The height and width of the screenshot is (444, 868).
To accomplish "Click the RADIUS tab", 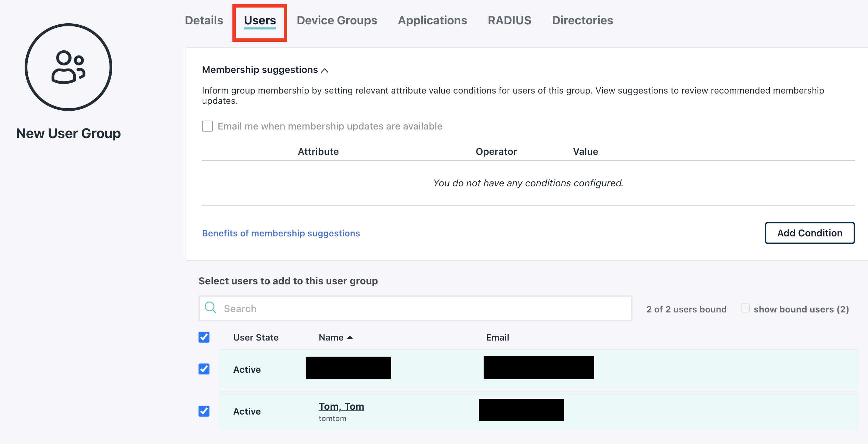I will (x=510, y=21).
